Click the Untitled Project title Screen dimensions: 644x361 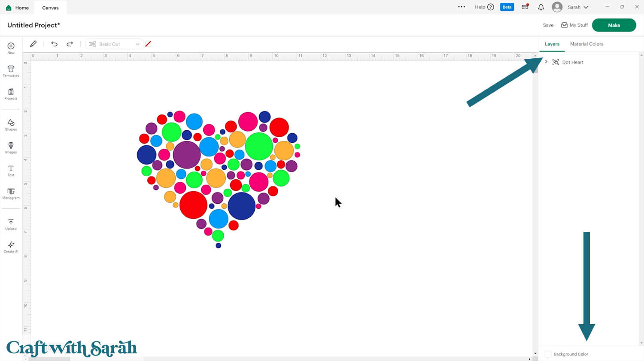coord(33,25)
